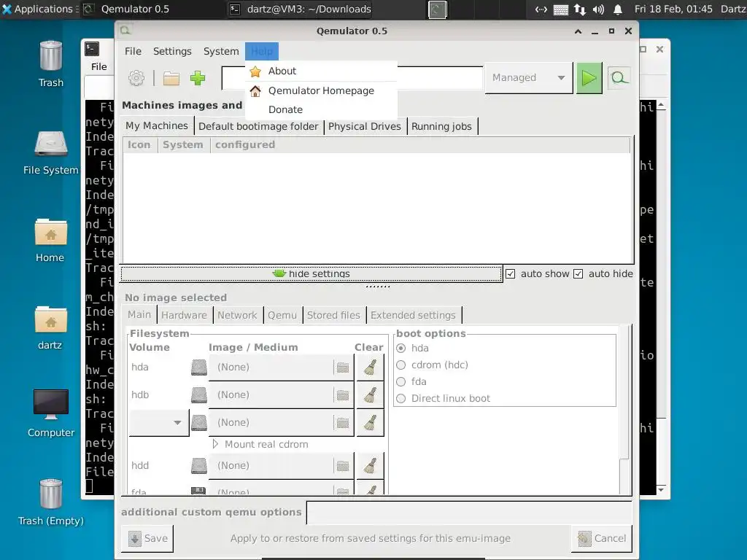Screen dimensions: 747x560
Task: Open the System menu
Action: (x=221, y=51)
